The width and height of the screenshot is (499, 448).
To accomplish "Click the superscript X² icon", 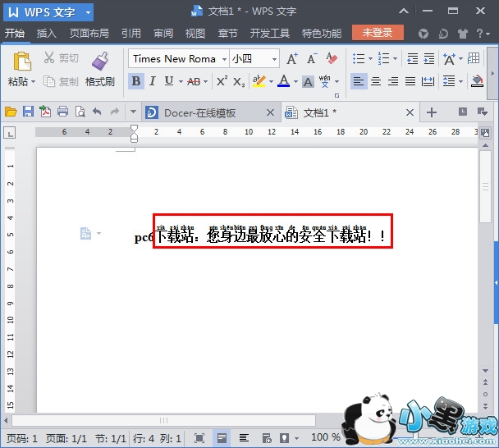I will point(222,81).
